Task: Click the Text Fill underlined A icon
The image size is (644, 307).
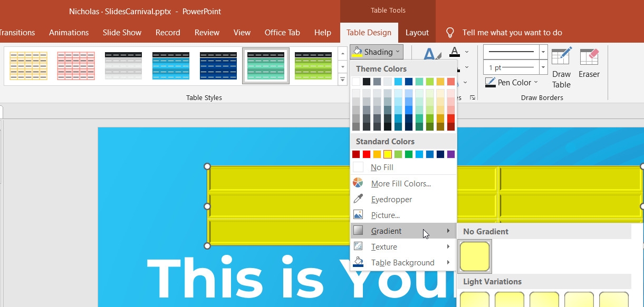Action: tap(454, 52)
